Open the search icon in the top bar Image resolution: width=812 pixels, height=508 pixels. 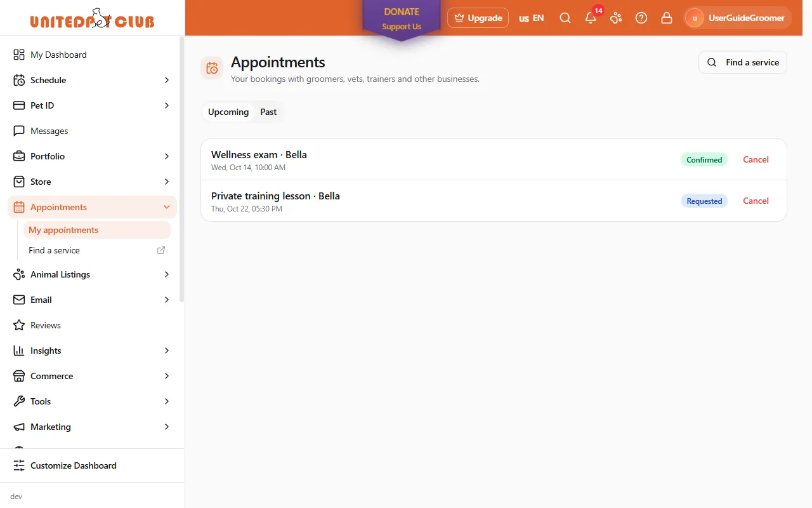[x=565, y=18]
